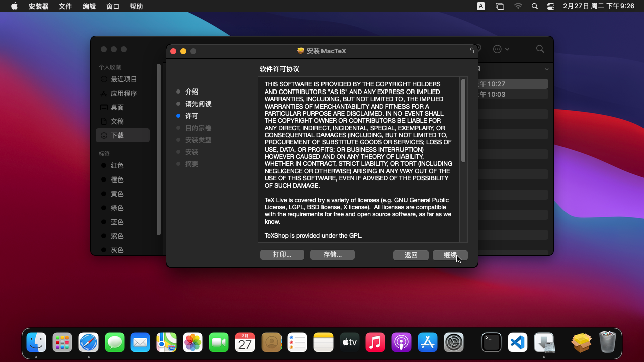Open Music from the Dock
644x362 pixels.
point(375,342)
